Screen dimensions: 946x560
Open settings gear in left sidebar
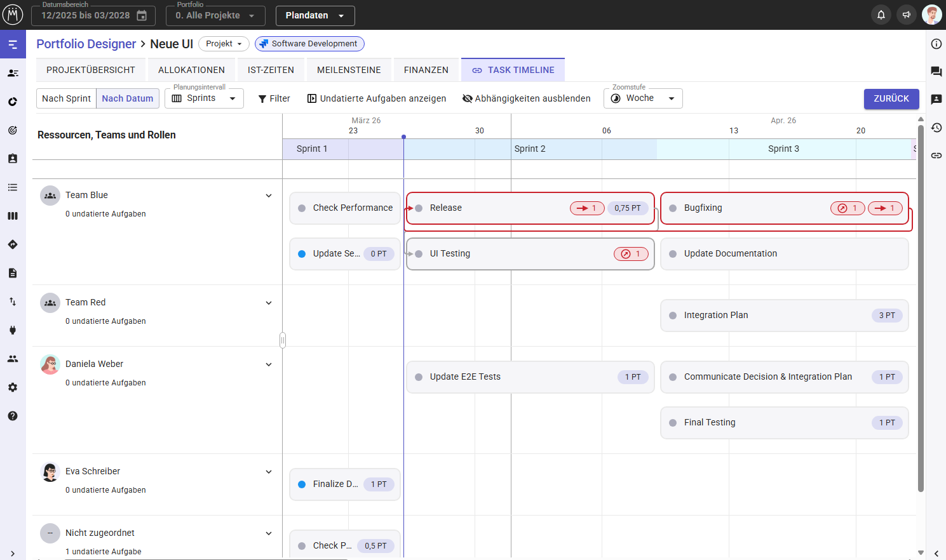pos(13,387)
